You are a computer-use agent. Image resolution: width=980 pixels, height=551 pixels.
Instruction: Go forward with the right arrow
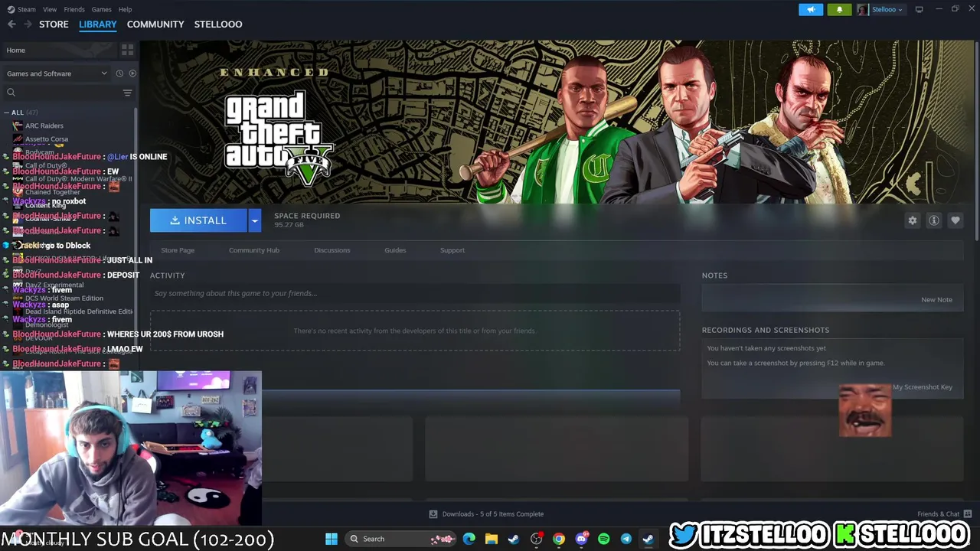click(28, 24)
